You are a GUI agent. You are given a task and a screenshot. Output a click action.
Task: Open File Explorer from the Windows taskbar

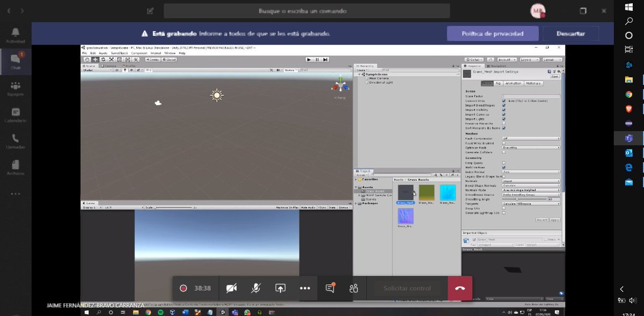click(629, 79)
